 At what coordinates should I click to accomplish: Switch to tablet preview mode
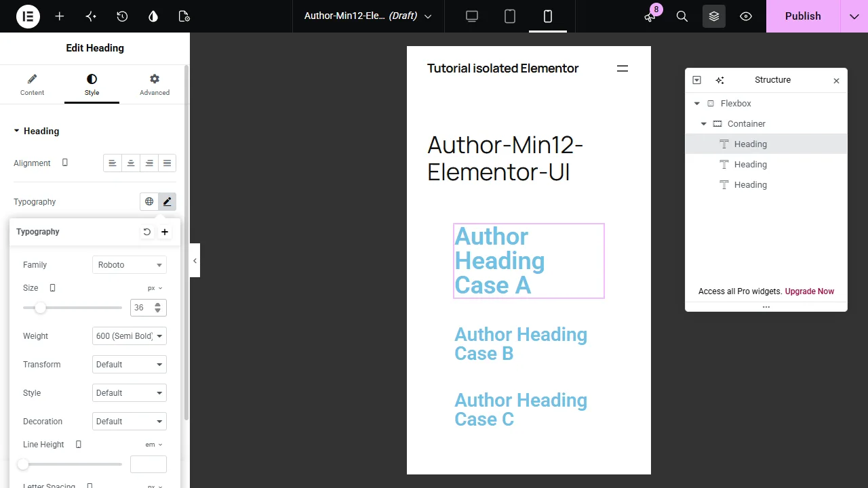pyautogui.click(x=510, y=16)
